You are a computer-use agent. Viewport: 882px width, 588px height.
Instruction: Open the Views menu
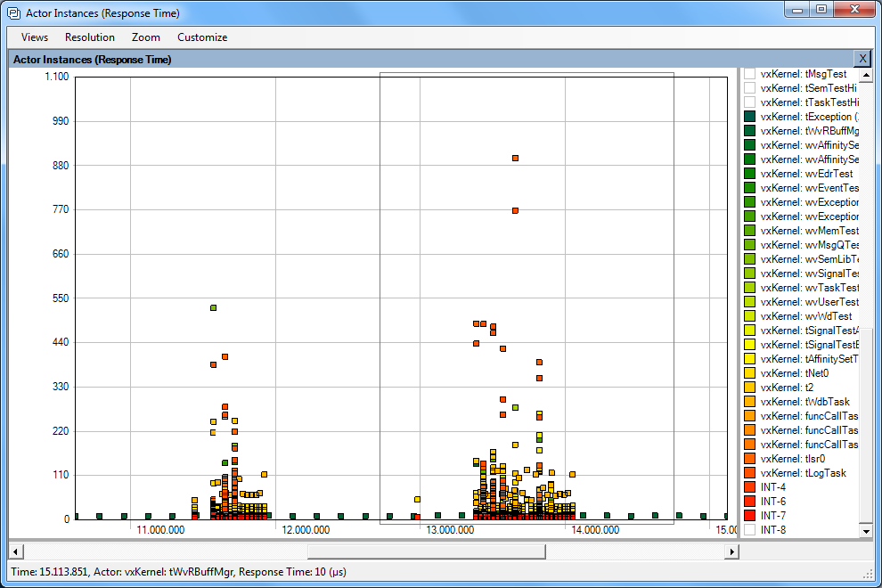click(x=35, y=37)
